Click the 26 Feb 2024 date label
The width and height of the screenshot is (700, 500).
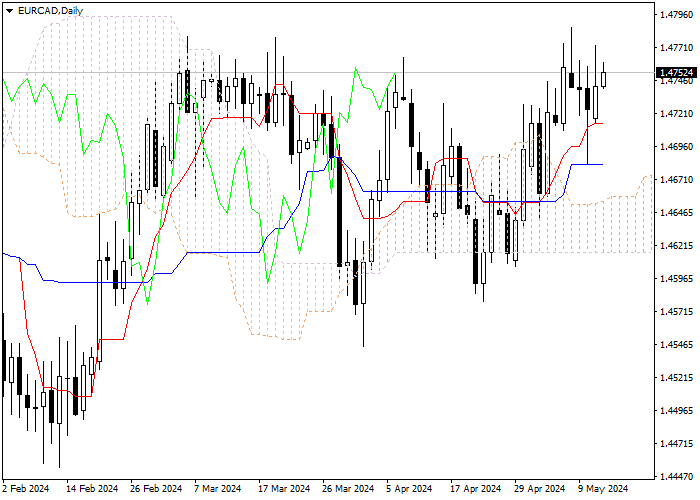(156, 489)
